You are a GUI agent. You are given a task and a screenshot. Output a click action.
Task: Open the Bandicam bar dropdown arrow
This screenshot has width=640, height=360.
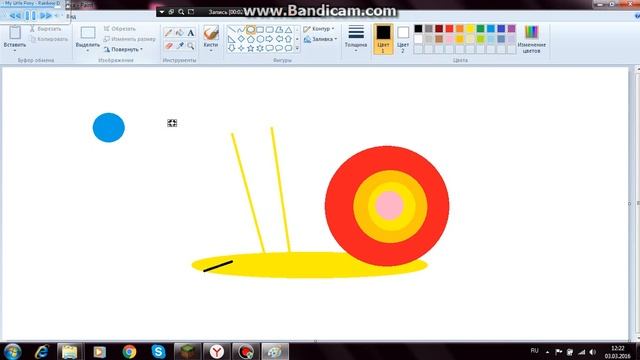click(x=162, y=12)
